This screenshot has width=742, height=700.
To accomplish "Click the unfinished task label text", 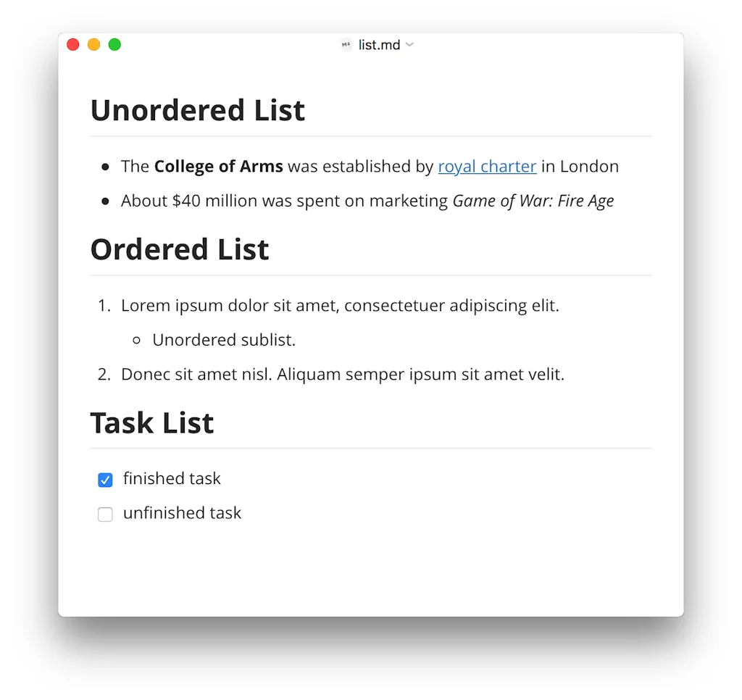I will tap(182, 513).
